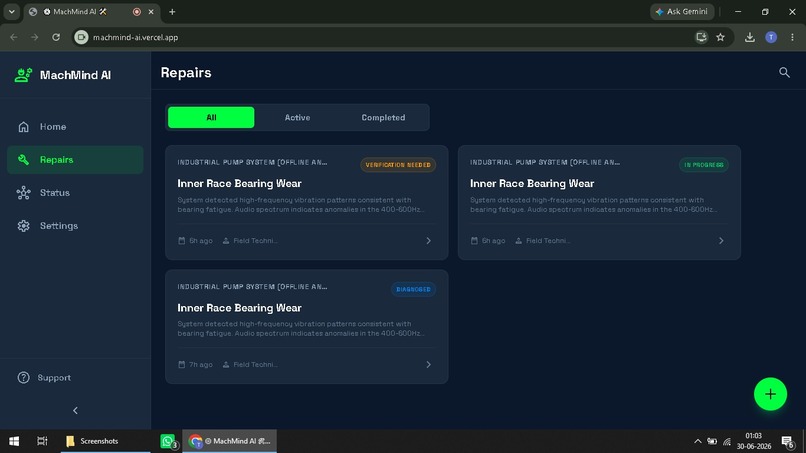806x453 pixels.
Task: Open the Diagnosed card arrow
Action: [428, 365]
